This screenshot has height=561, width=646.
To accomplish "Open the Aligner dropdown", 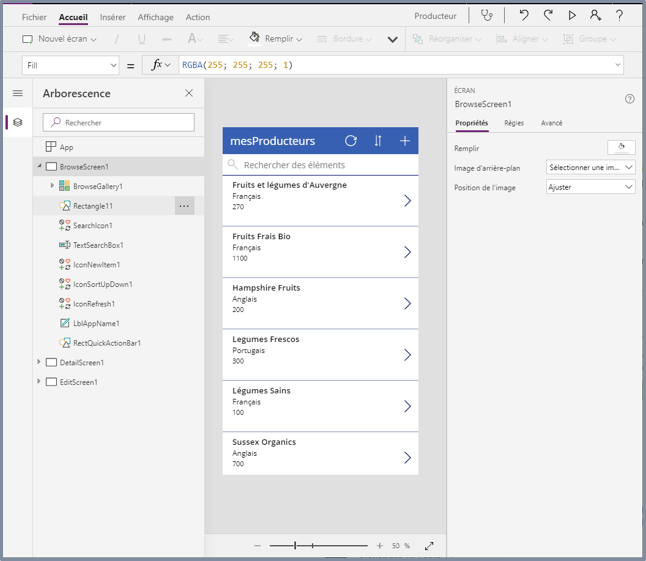I will [x=522, y=39].
